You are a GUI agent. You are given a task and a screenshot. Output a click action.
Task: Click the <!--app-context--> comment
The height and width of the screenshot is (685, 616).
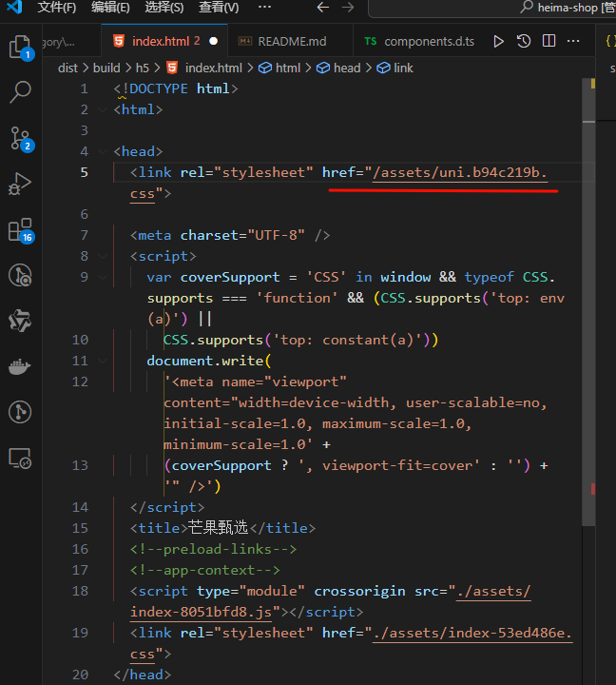pyautogui.click(x=205, y=571)
